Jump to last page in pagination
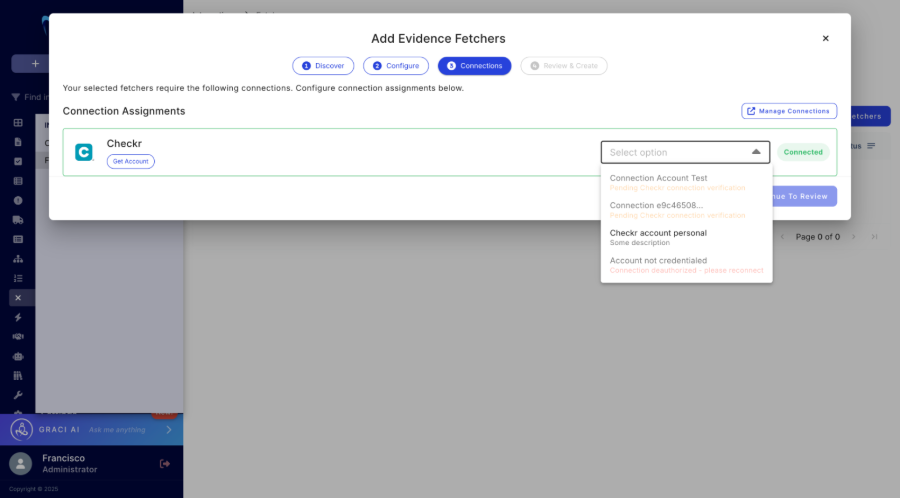This screenshot has width=900, height=498. 874,237
